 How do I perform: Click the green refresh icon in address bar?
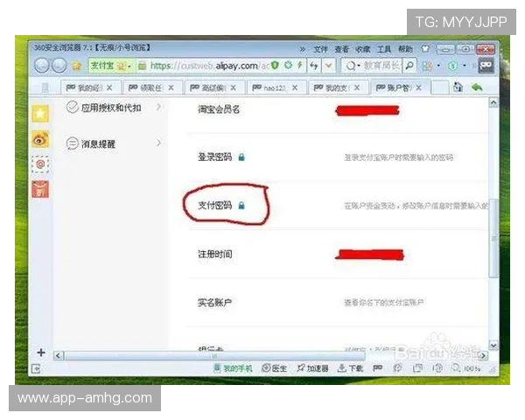click(288, 65)
